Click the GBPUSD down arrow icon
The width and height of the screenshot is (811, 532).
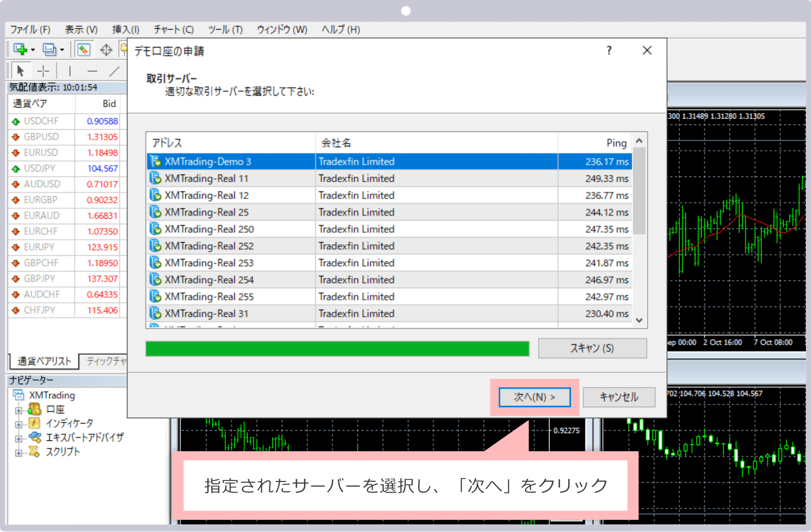point(16,137)
